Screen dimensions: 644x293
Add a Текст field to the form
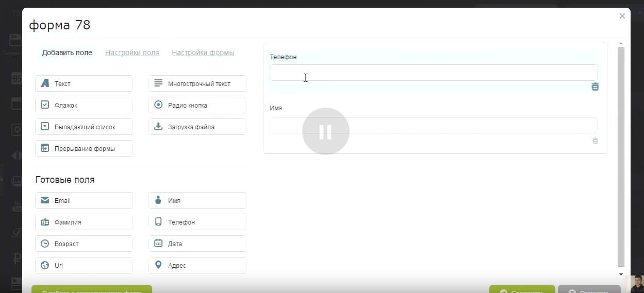pyautogui.click(x=84, y=83)
